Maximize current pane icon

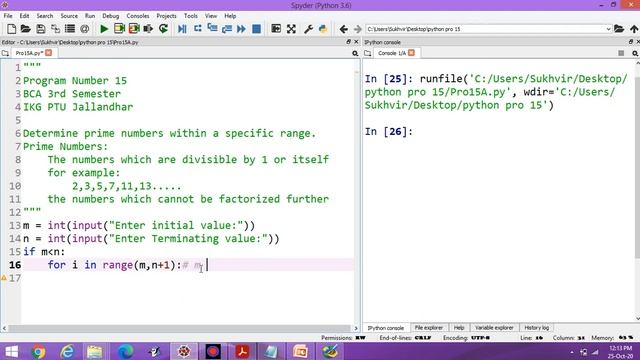pos(276,29)
